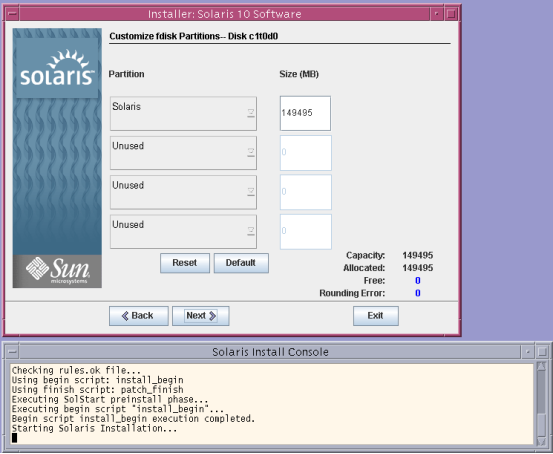
Task: Click the 'Size (MB)' column label
Action: click(299, 74)
